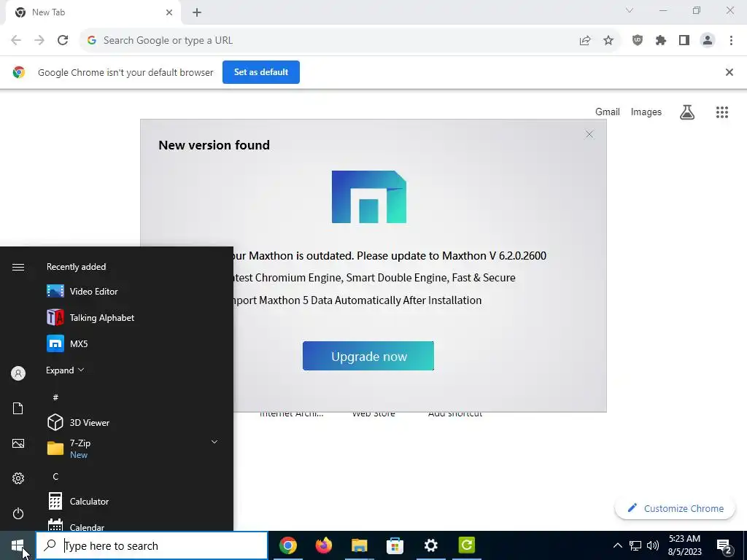Click the volume speaker tray icon
This screenshot has height=560, width=747.
click(653, 545)
